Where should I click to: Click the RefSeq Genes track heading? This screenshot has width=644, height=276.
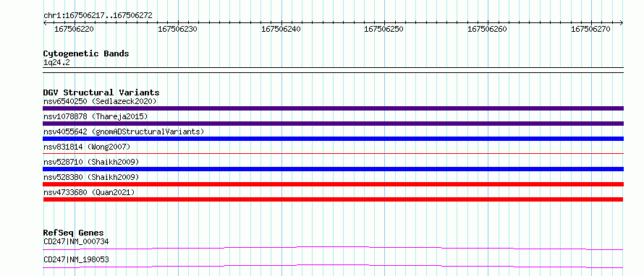pos(74,233)
